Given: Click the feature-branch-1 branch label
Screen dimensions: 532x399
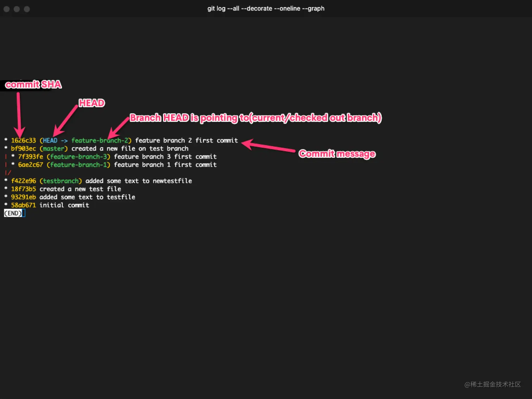Looking at the screenshot, I should [78, 165].
